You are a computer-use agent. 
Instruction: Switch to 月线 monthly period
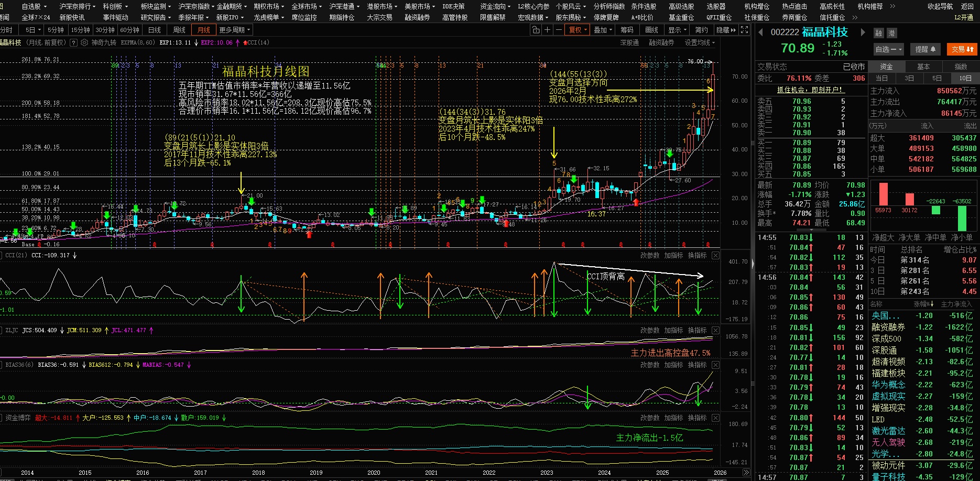pos(203,30)
